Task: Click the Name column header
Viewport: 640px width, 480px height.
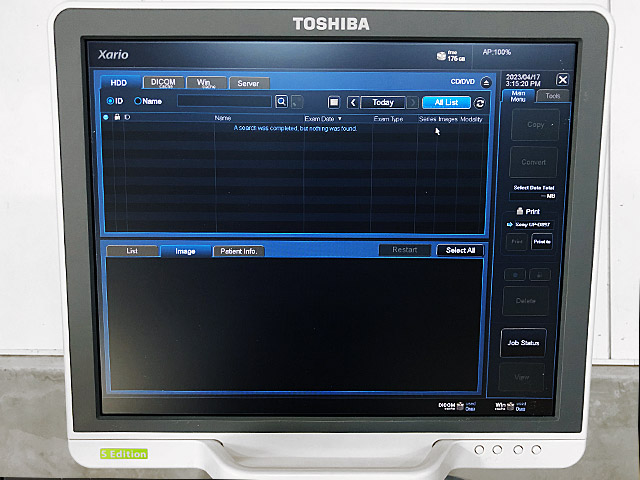Action: point(223,118)
